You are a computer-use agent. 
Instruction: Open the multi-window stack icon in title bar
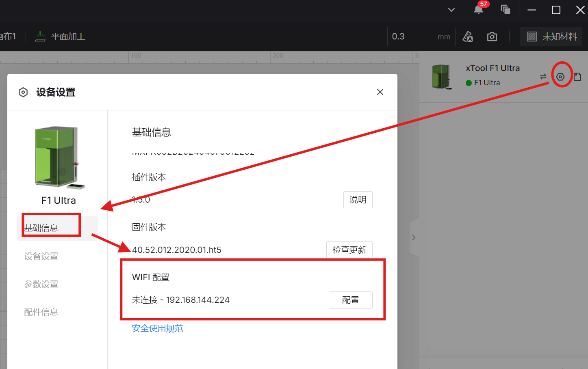[506, 9]
